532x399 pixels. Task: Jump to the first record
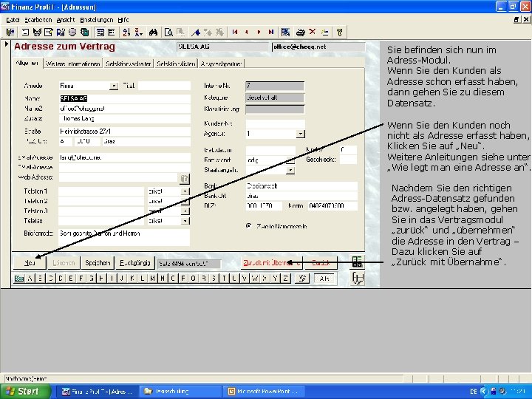pyautogui.click(x=234, y=33)
